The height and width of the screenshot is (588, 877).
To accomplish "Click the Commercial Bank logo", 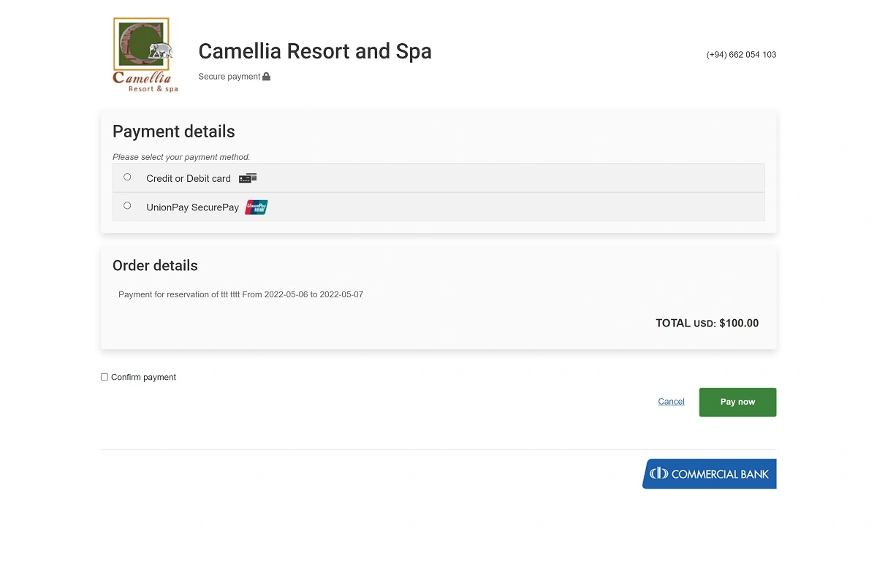I will click(x=709, y=474).
